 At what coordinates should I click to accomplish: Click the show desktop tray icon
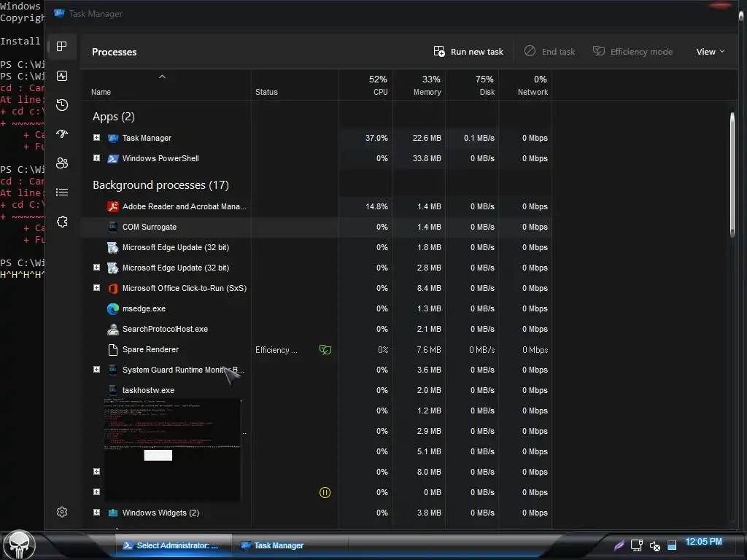[x=672, y=545]
